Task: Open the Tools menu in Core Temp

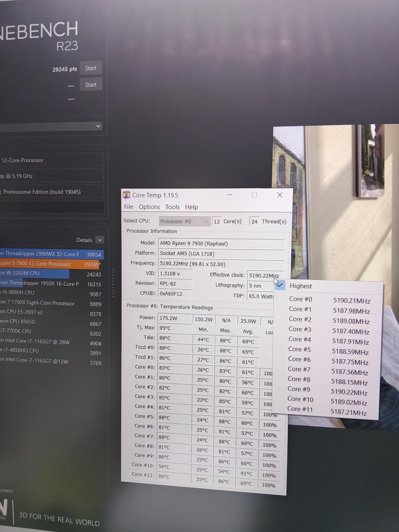Action: (x=172, y=207)
